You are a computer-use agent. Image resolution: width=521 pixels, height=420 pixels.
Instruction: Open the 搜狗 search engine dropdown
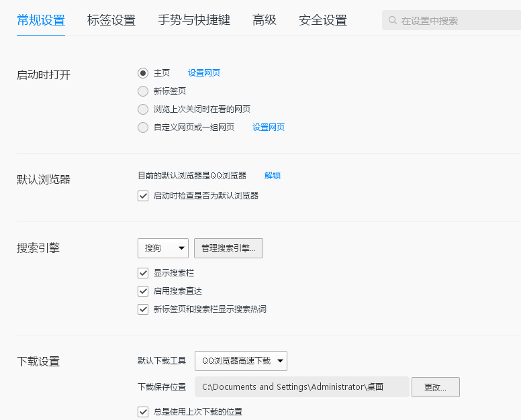click(x=163, y=248)
